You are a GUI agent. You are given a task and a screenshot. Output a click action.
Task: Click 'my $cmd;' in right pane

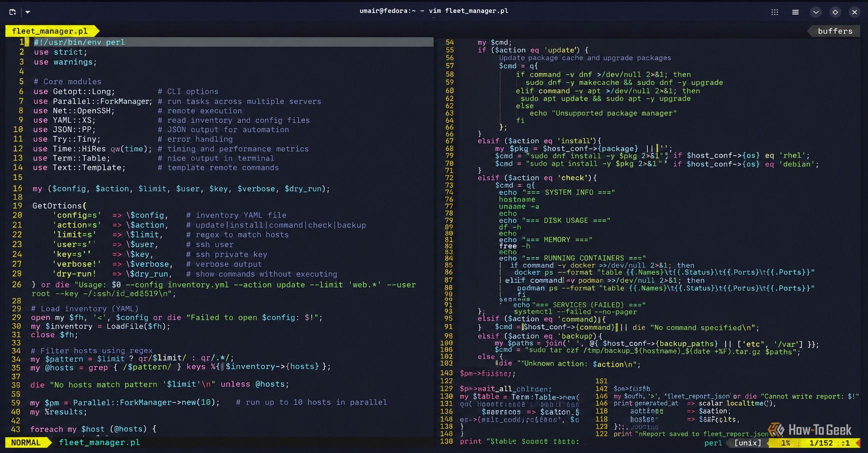(x=495, y=42)
